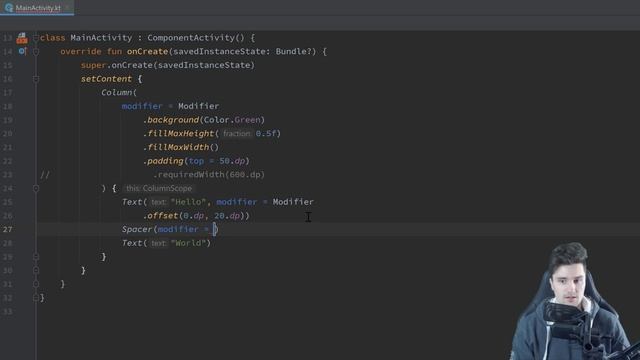Click the 'Column(' call on line 17
640x360 pixels.
(119, 93)
